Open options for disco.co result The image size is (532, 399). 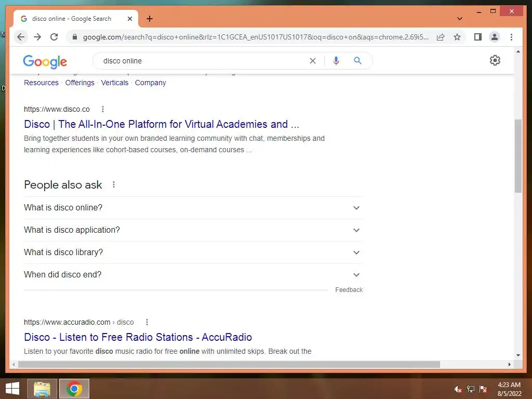tap(103, 109)
